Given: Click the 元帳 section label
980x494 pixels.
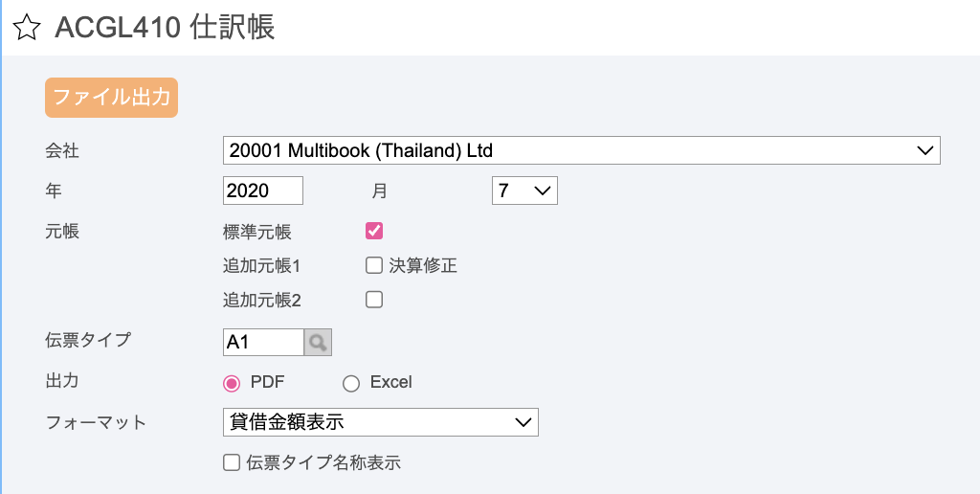Looking at the screenshot, I should (62, 232).
